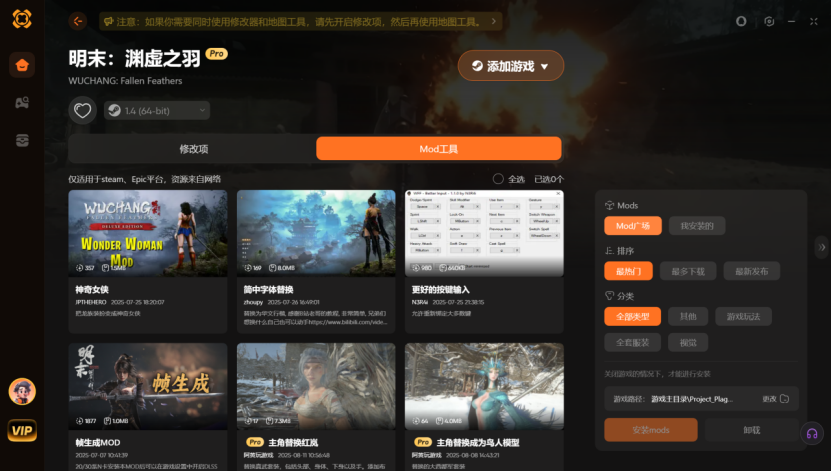Image resolution: width=831 pixels, height=471 pixels.
Task: Click author JPTHEHERO text
Action: click(91, 302)
